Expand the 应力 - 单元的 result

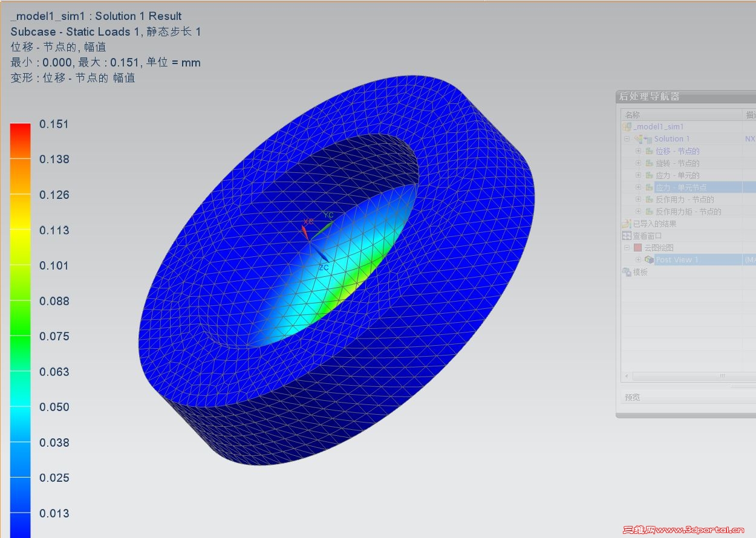(x=638, y=175)
